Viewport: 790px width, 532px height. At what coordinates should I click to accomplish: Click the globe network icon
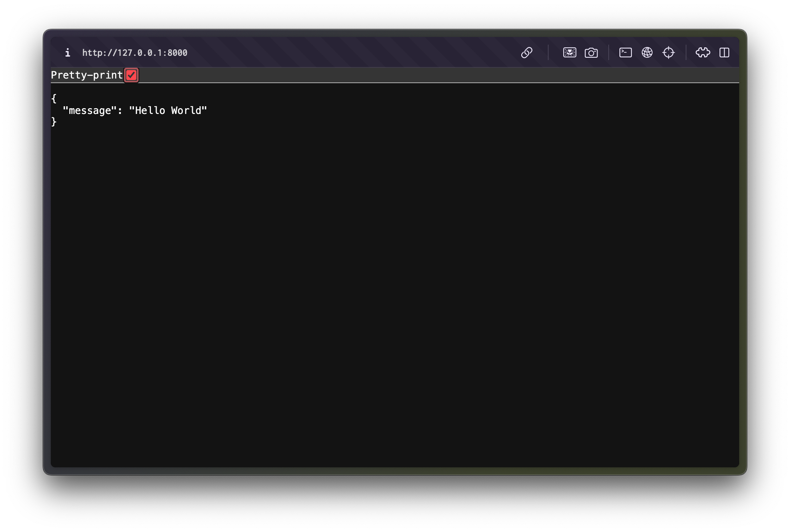coord(648,52)
